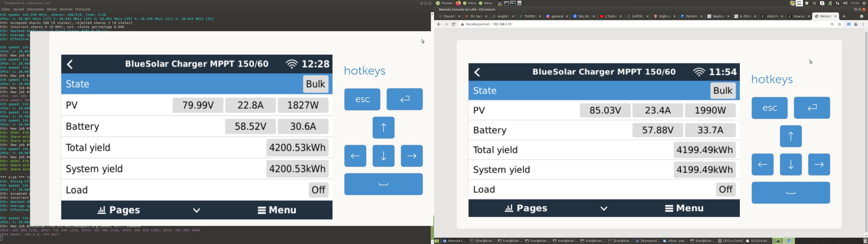The image size is (868, 244).
Task: Select the Bulk state value in Chromium console
Action: coord(723,91)
